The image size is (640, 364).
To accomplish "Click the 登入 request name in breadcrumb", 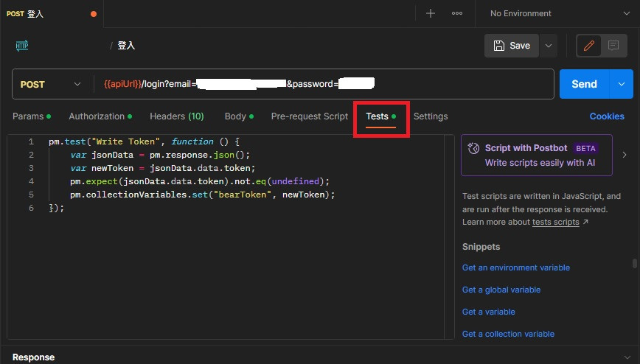I will 126,45.
